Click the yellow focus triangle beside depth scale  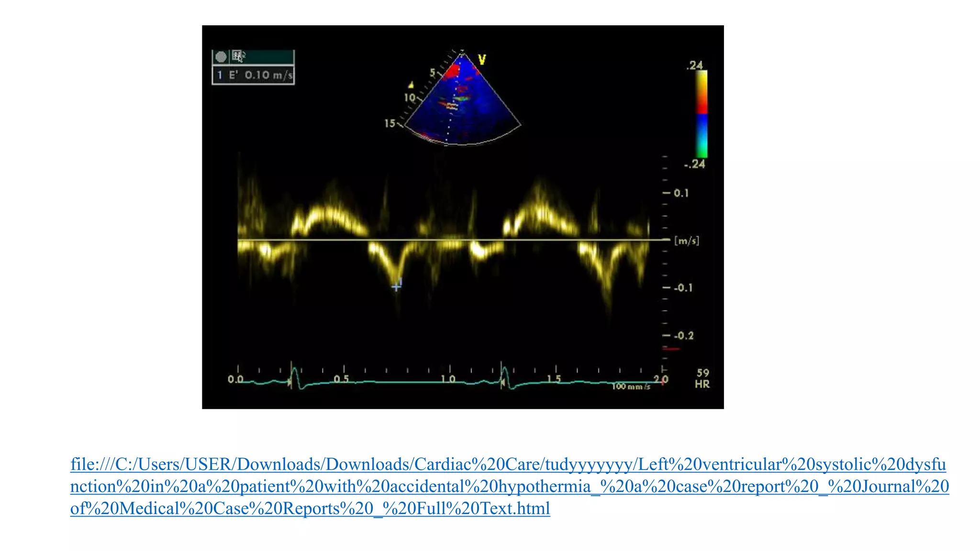click(411, 85)
